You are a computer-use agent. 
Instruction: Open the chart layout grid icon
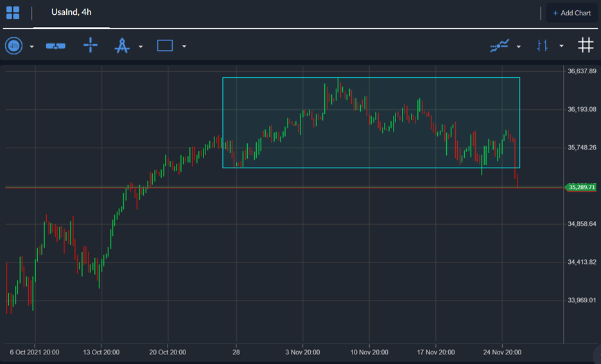pos(13,13)
